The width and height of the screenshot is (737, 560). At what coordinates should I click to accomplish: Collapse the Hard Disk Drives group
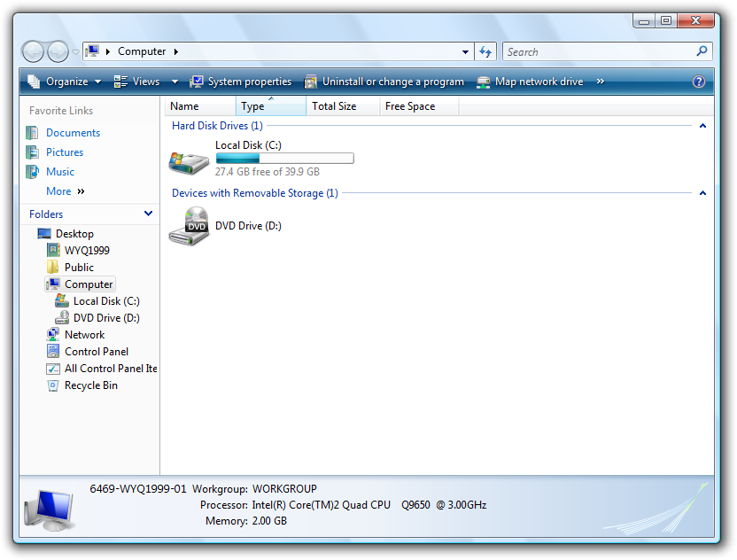point(702,126)
